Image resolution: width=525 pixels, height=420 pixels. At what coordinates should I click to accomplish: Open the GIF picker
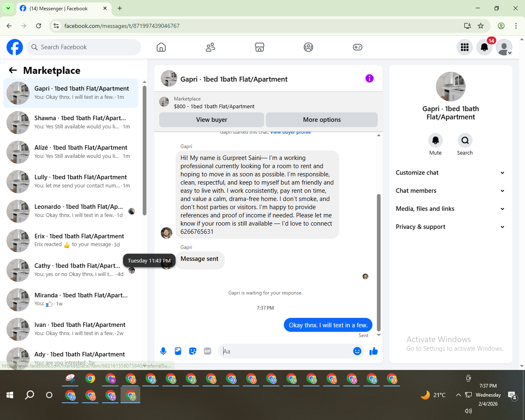(208, 351)
